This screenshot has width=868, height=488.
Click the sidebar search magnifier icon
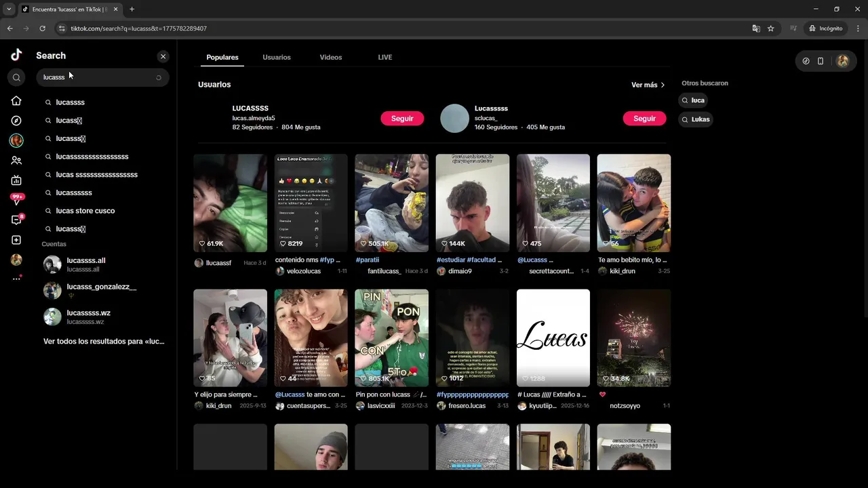click(x=16, y=77)
